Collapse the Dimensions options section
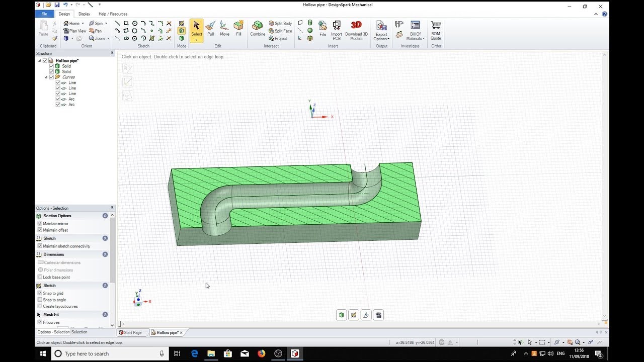Image resolution: width=644 pixels, height=362 pixels. coord(105,254)
